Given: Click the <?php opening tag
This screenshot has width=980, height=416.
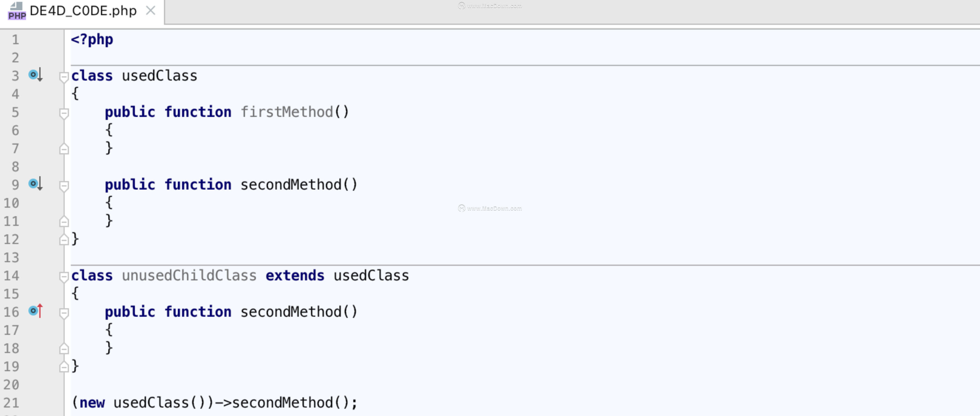Looking at the screenshot, I should click(x=92, y=39).
